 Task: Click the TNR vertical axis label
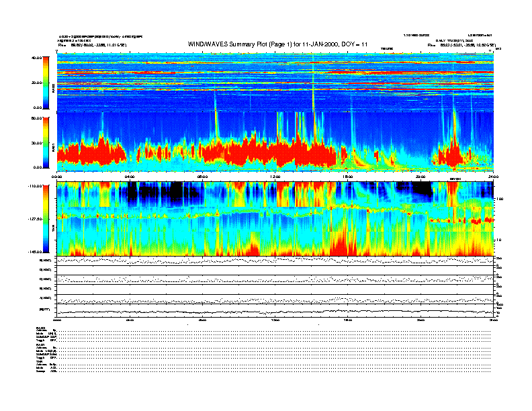pos(53,230)
